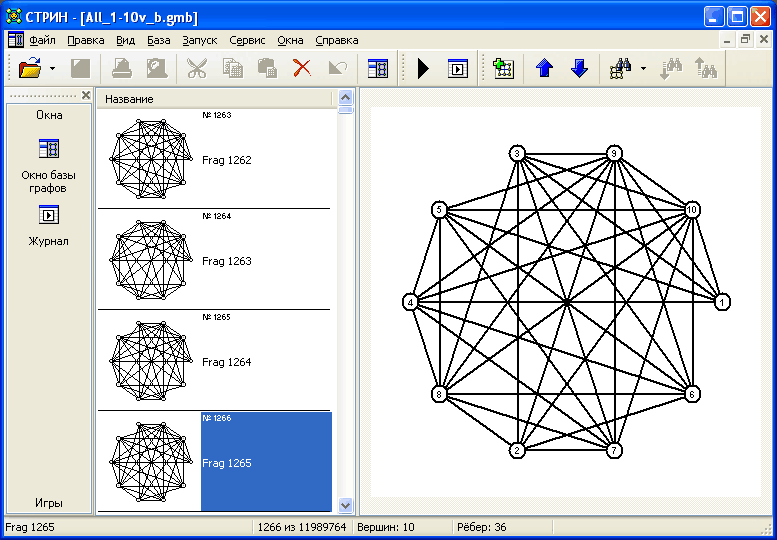Select the Окна group header in sidebar
This screenshot has width=777, height=540.
(49, 115)
